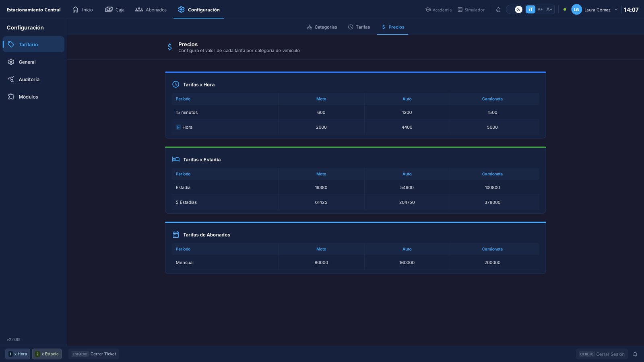
Task: Click Mensual Camioneta value 200000
Action: pyautogui.click(x=492, y=263)
